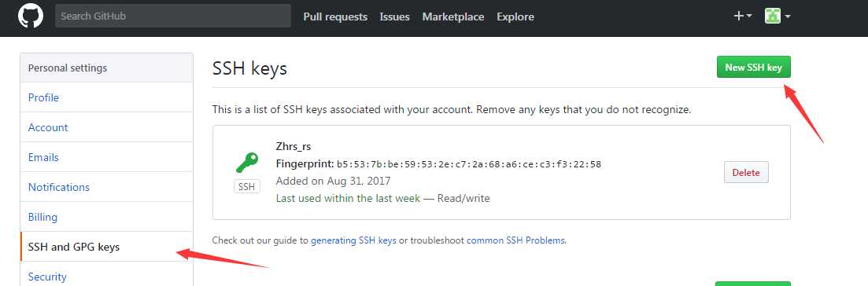
Task: Focus the Search GitHub field
Action: click(172, 16)
